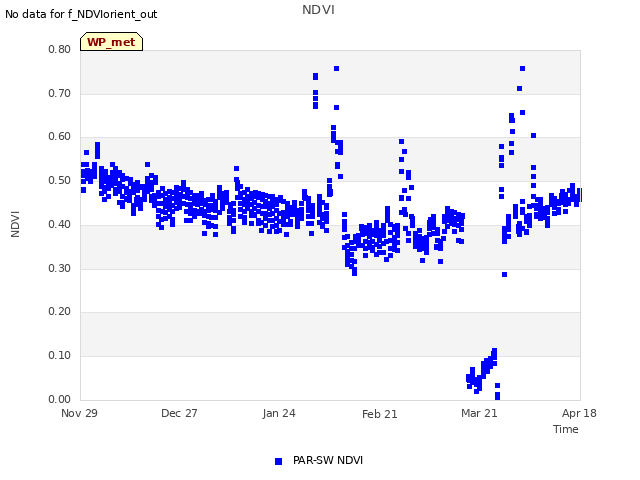This screenshot has width=640, height=480.
Task: Click the Apr 18 x-axis label
Action: (x=579, y=413)
